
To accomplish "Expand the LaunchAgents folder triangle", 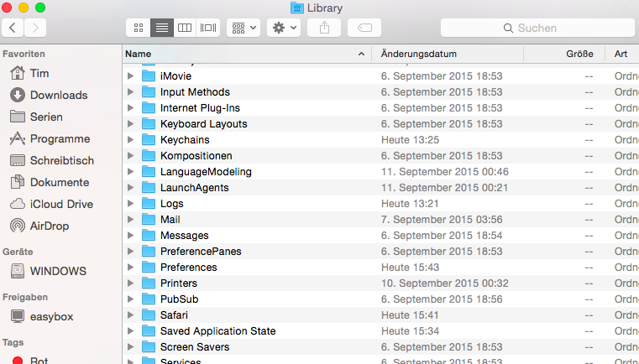I will 130,188.
